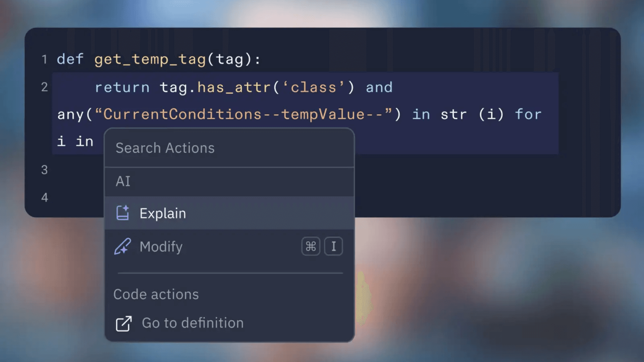Screen dimensions: 644x362
Task: Select the Explain menu entry
Action: (x=229, y=213)
